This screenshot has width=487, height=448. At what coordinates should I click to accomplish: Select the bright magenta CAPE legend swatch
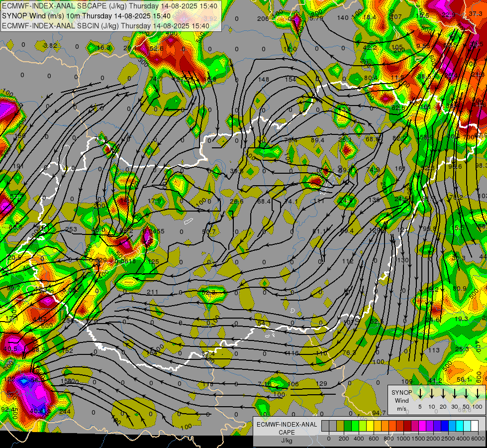(x=422, y=426)
